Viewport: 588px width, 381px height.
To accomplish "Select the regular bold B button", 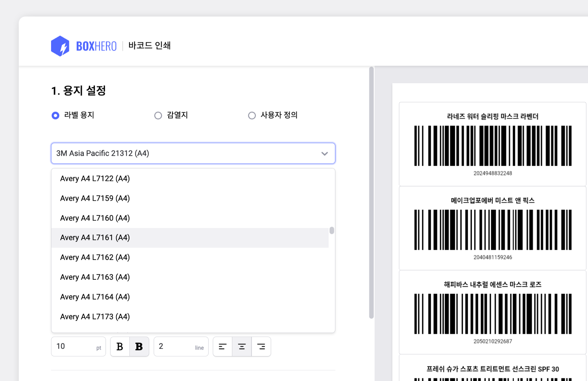I will click(120, 346).
